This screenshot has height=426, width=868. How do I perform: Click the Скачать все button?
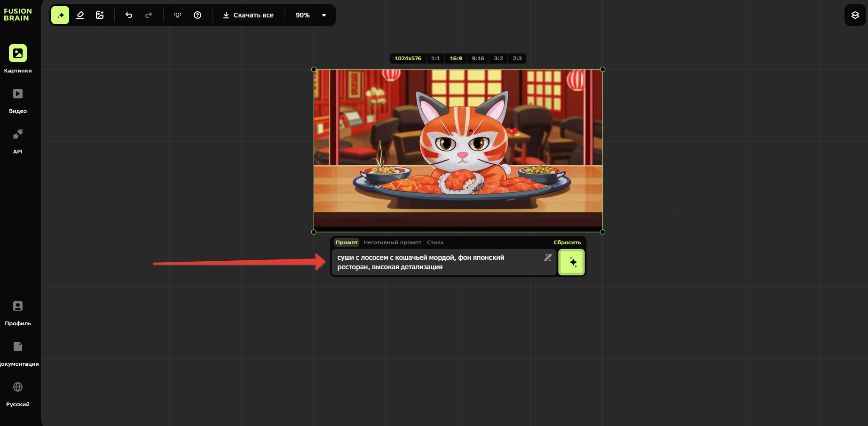248,15
